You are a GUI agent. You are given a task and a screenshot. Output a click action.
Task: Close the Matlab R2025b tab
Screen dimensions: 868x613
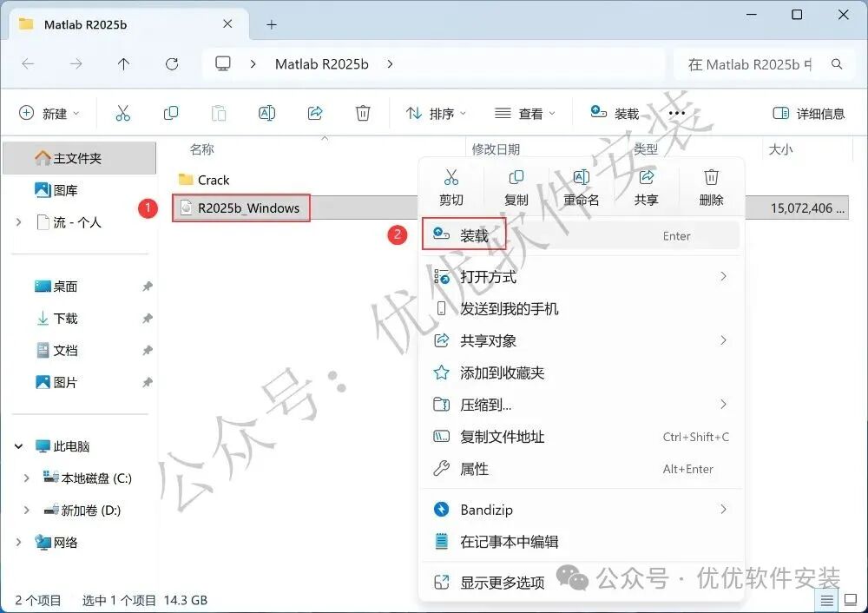pos(227,23)
